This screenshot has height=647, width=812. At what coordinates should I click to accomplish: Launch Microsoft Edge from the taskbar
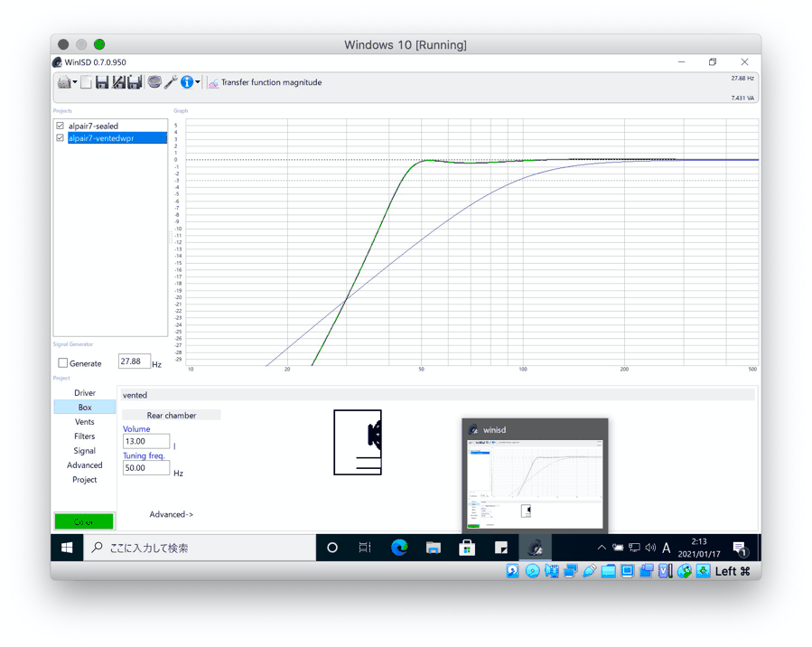(x=398, y=548)
